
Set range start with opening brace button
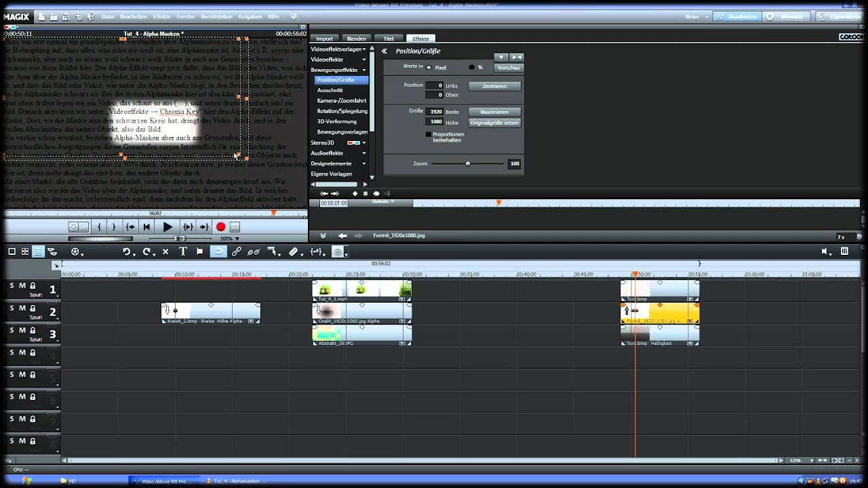99,227
